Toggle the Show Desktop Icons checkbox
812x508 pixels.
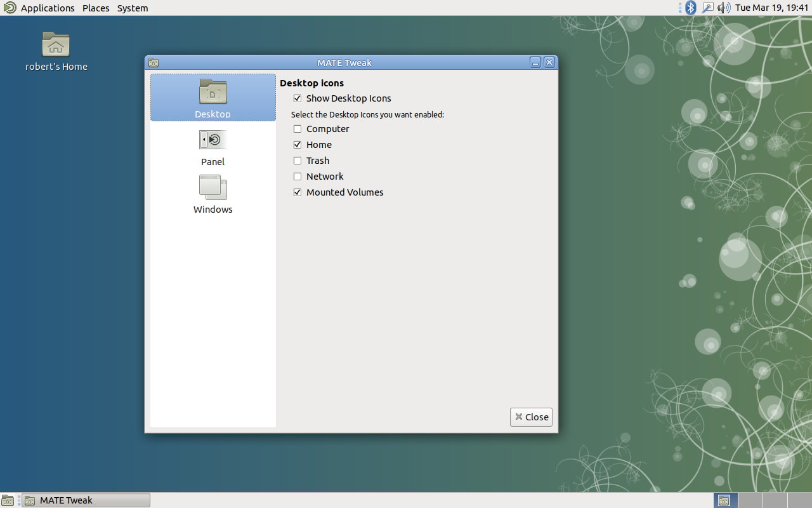coord(298,98)
